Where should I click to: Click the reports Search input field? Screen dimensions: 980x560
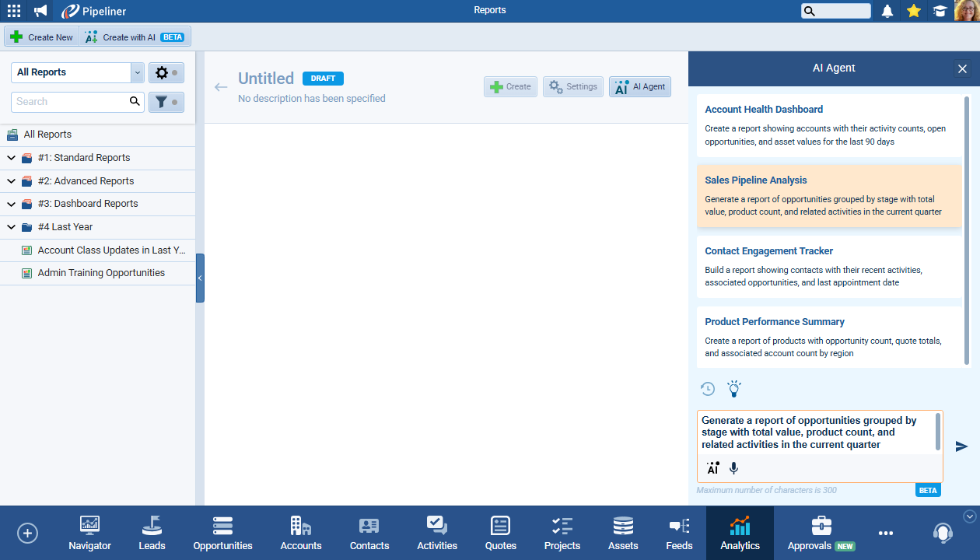pyautogui.click(x=70, y=102)
